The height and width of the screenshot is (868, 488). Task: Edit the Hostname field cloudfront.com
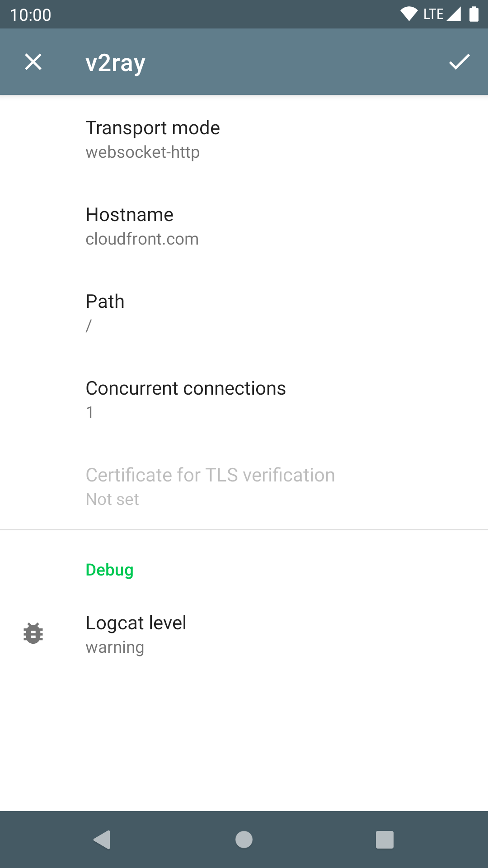pos(244,226)
